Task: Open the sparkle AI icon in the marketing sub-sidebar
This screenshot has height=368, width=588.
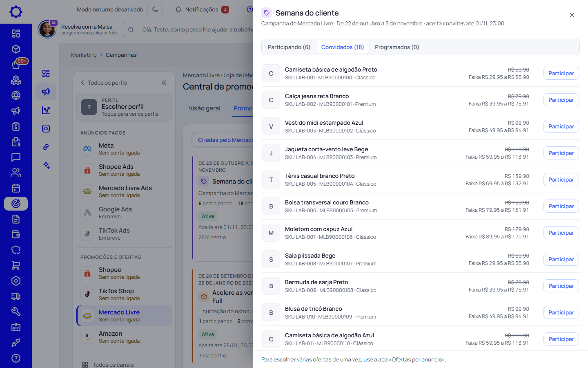Action: click(x=46, y=165)
